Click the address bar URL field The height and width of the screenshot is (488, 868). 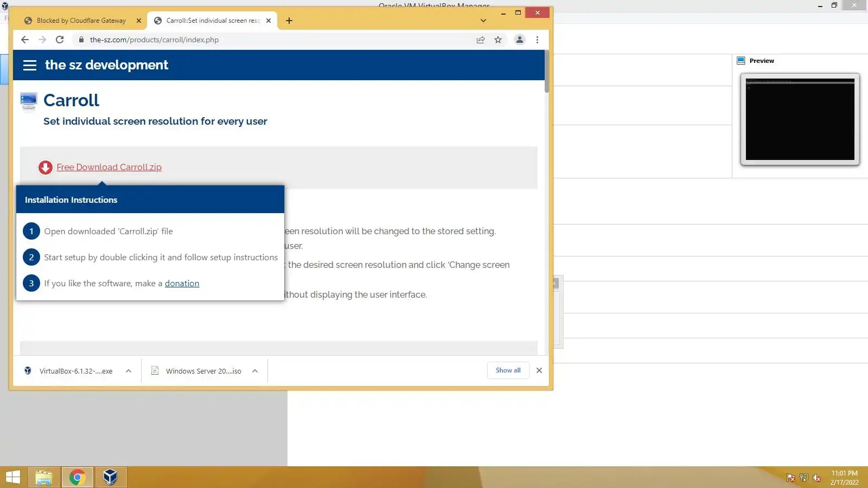[274, 40]
